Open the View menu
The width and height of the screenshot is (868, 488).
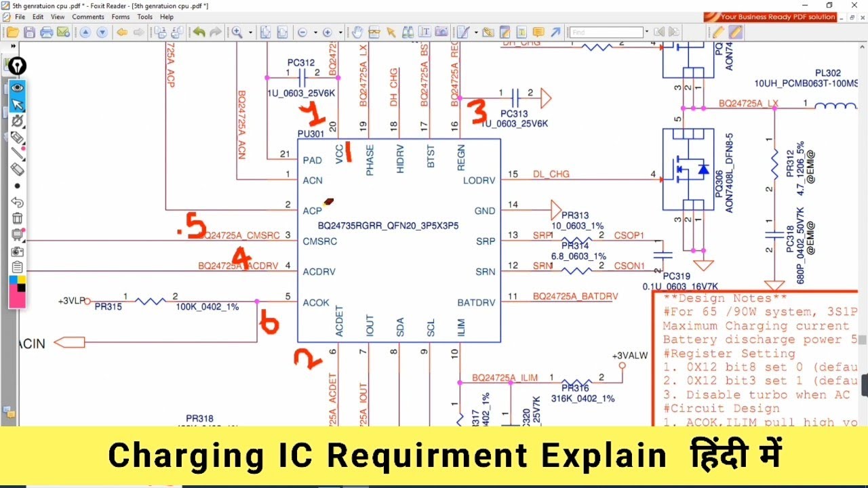point(58,17)
